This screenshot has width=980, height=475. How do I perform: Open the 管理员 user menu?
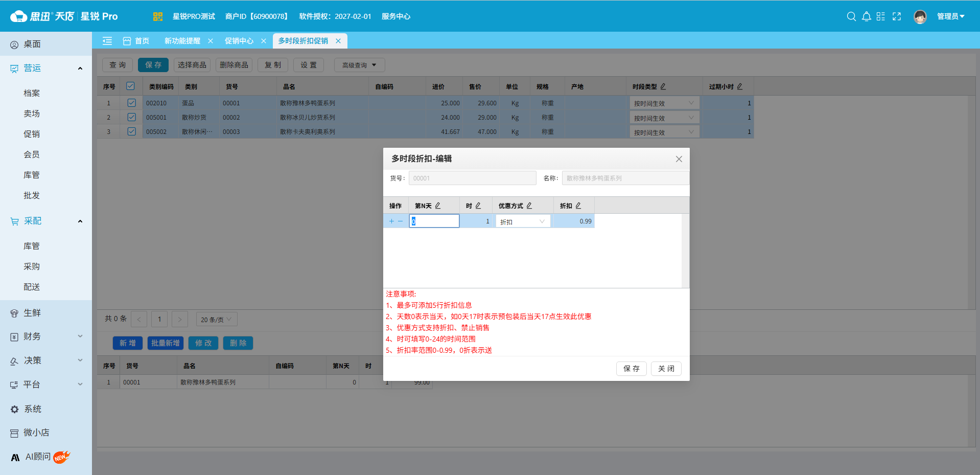[x=950, y=16]
